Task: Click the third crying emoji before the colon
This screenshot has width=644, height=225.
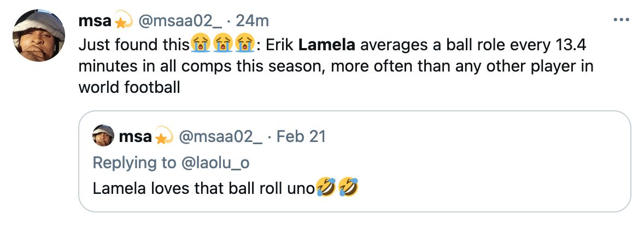Action: (243, 44)
